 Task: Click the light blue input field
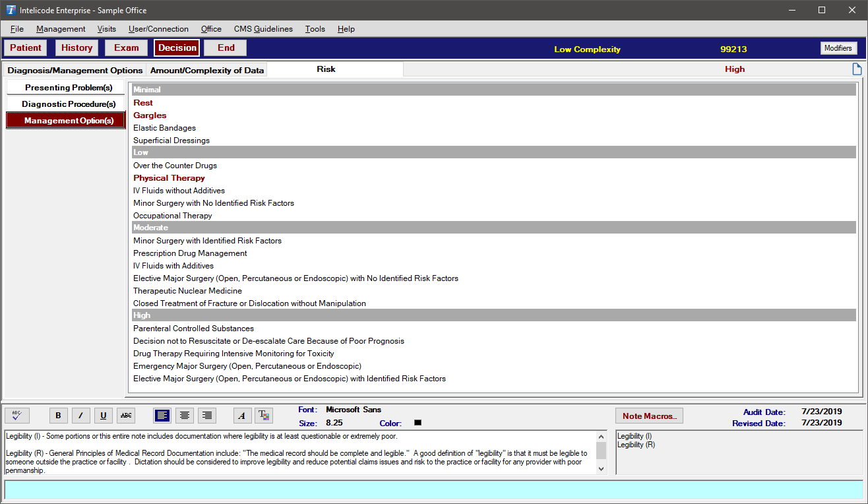coord(433,489)
